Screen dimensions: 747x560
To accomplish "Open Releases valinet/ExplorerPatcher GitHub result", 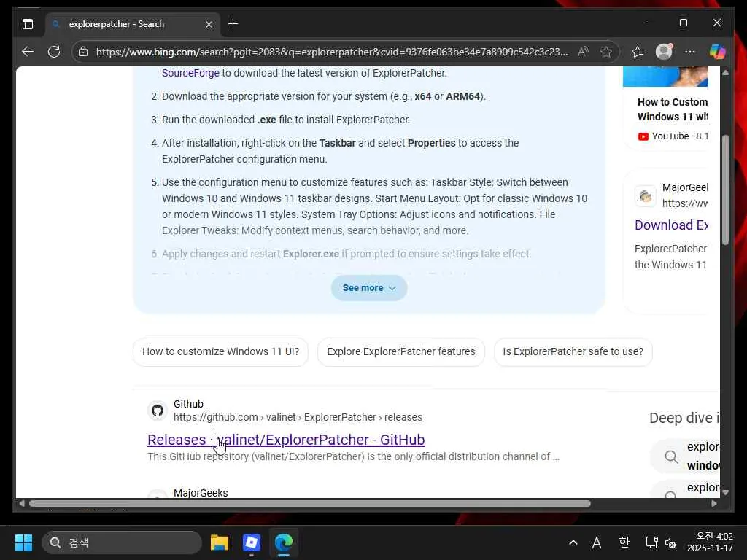I will 286,440.
